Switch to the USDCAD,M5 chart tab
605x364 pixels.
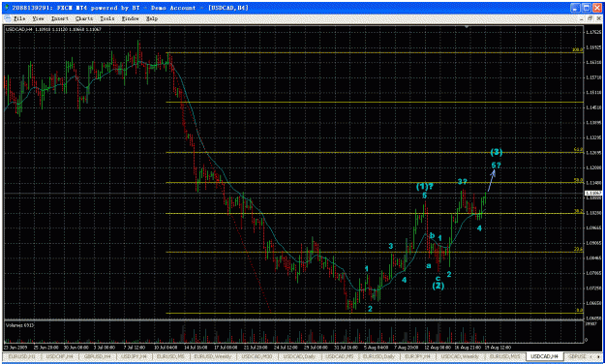click(x=341, y=356)
